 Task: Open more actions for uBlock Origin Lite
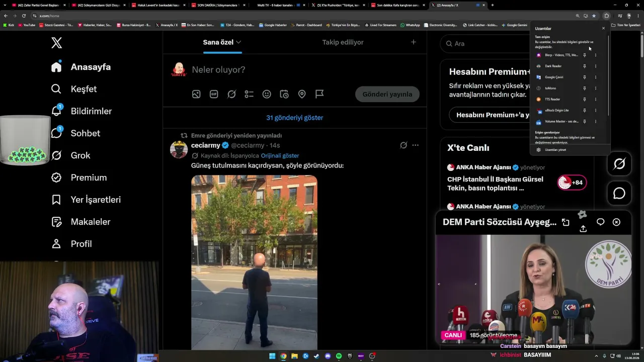(596, 110)
